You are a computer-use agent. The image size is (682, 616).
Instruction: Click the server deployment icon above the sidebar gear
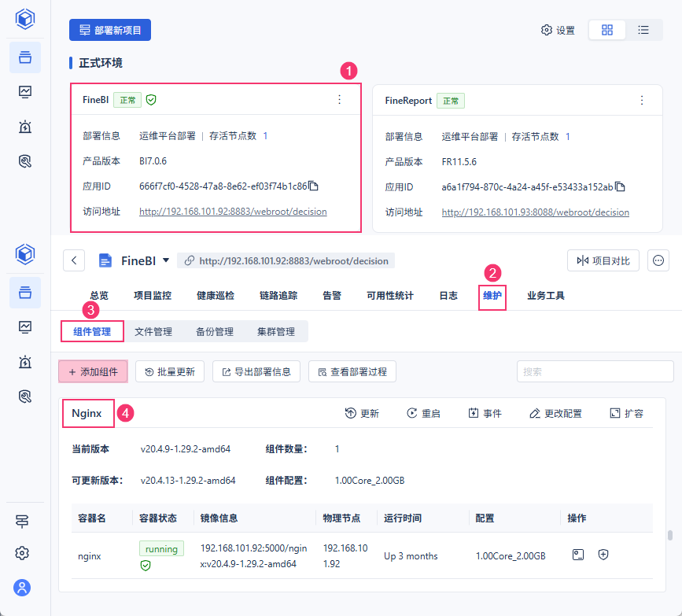(x=22, y=521)
